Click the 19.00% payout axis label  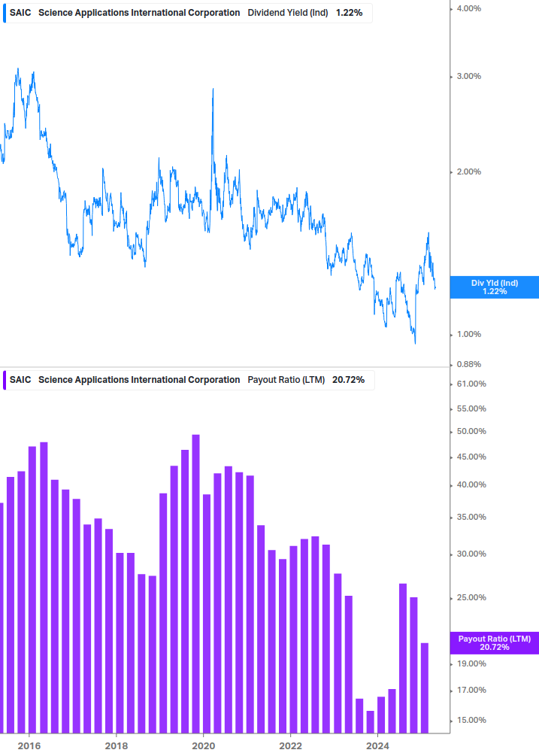471,663
